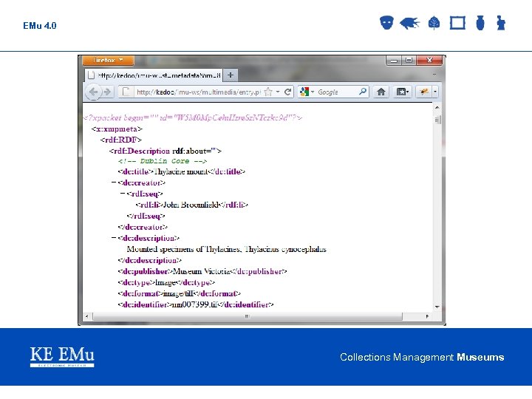Click the mask icon in slide header
Viewport: 532px width, 399px height.
click(386, 23)
